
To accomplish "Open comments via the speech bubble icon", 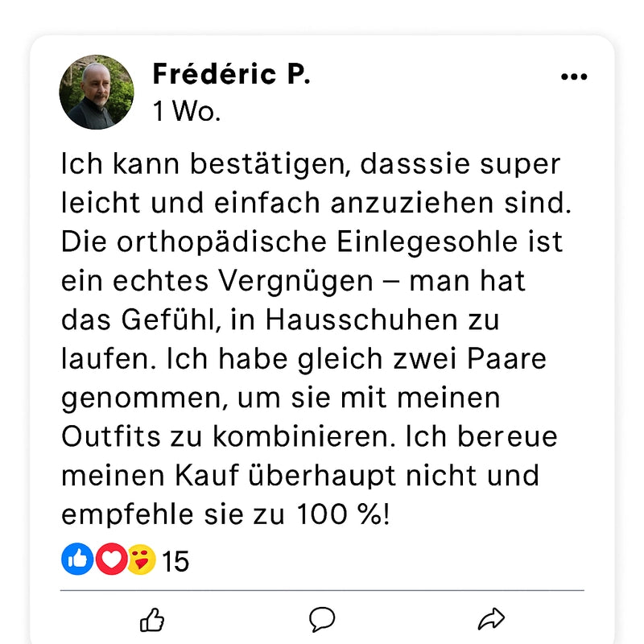I will pyautogui.click(x=322, y=619).
